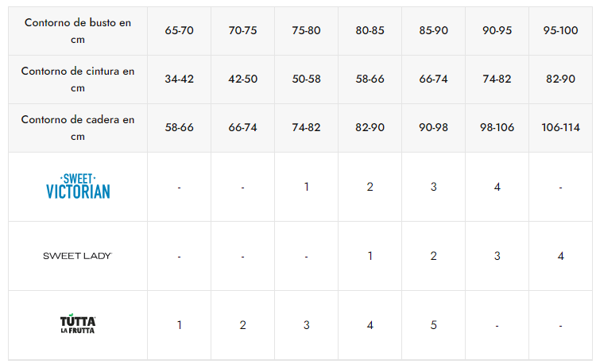This screenshot has height=364, width=596.
Task: Click the Tutta La Frutta logo
Action: pos(78,324)
